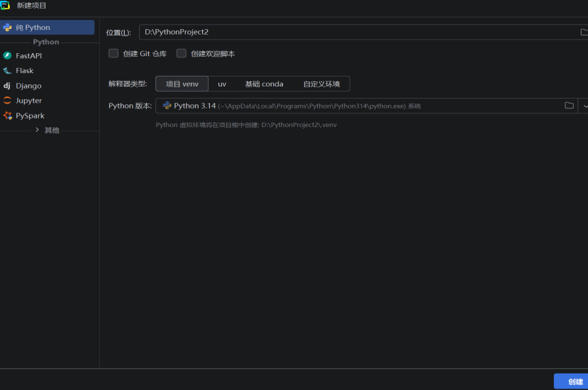588x390 pixels.
Task: Click the Python icon beside 纯 Python
Action: (7, 28)
